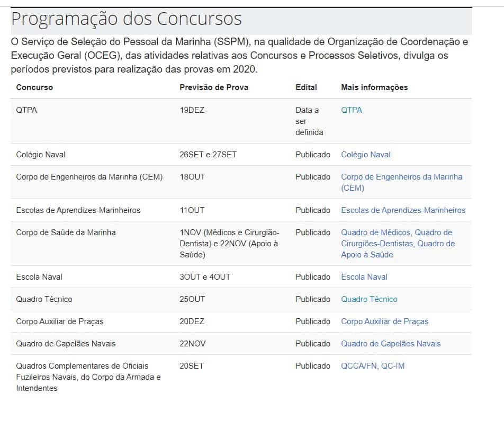Image resolution: width=504 pixels, height=429 pixels.
Task: Open the QCCA/FN, QC-IM link
Action: point(373,365)
